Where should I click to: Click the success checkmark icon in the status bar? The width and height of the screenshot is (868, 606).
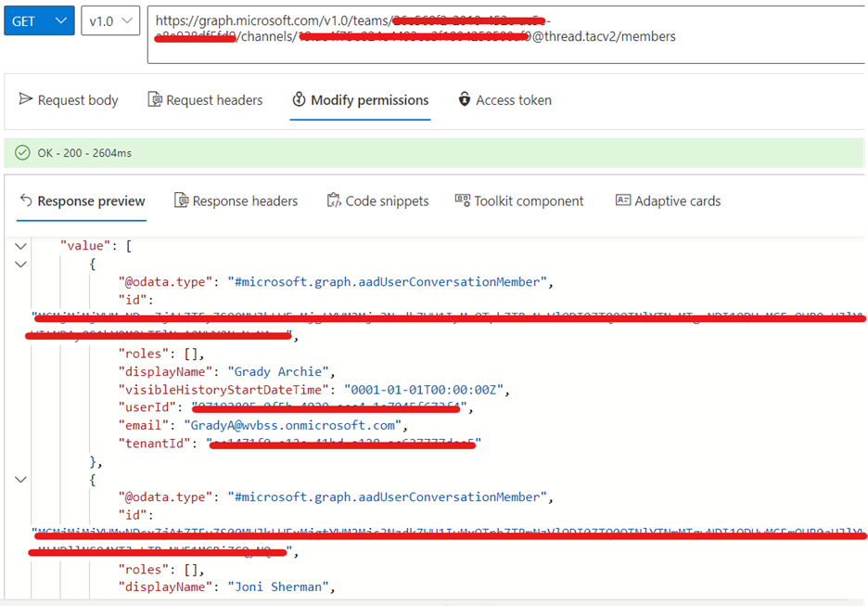coord(21,149)
